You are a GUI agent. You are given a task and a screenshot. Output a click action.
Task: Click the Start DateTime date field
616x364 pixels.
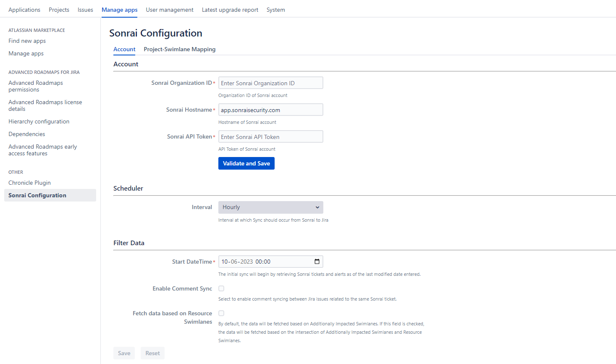[271, 262]
